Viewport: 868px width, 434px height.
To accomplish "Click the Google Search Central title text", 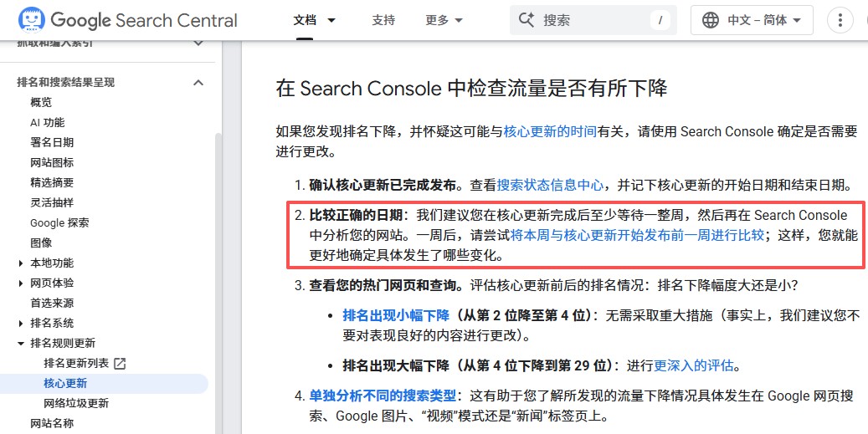I will click(x=144, y=20).
